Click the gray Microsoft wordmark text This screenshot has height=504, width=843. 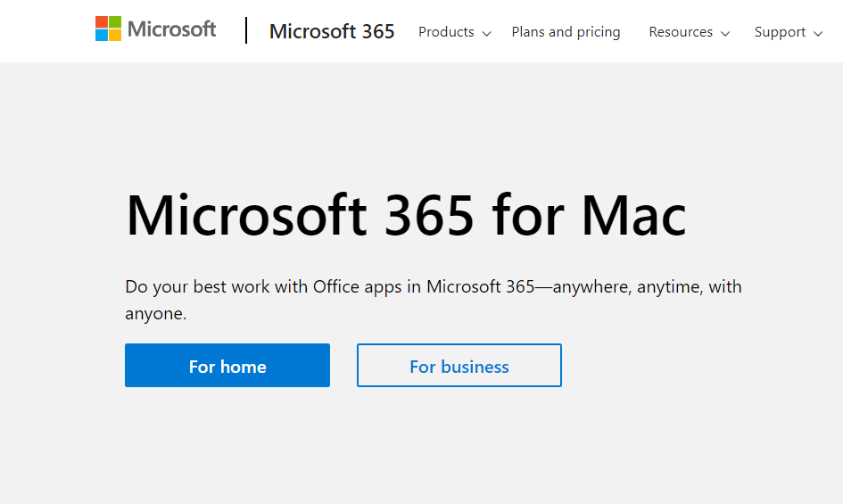171,29
